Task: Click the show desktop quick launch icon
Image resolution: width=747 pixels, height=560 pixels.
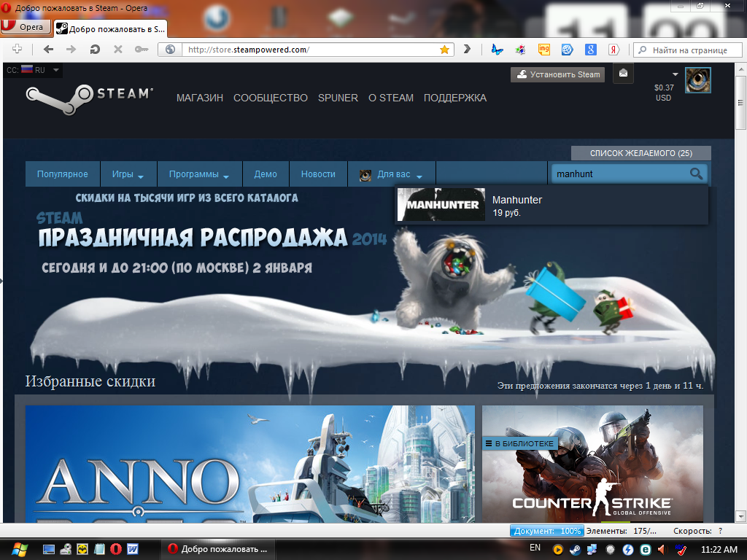Action: tap(49, 549)
